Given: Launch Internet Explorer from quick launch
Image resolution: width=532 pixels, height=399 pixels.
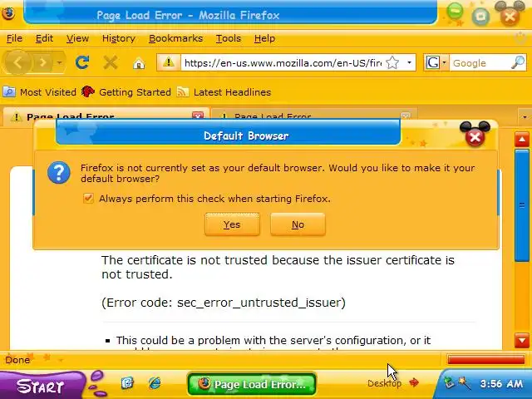Looking at the screenshot, I should (x=155, y=383).
